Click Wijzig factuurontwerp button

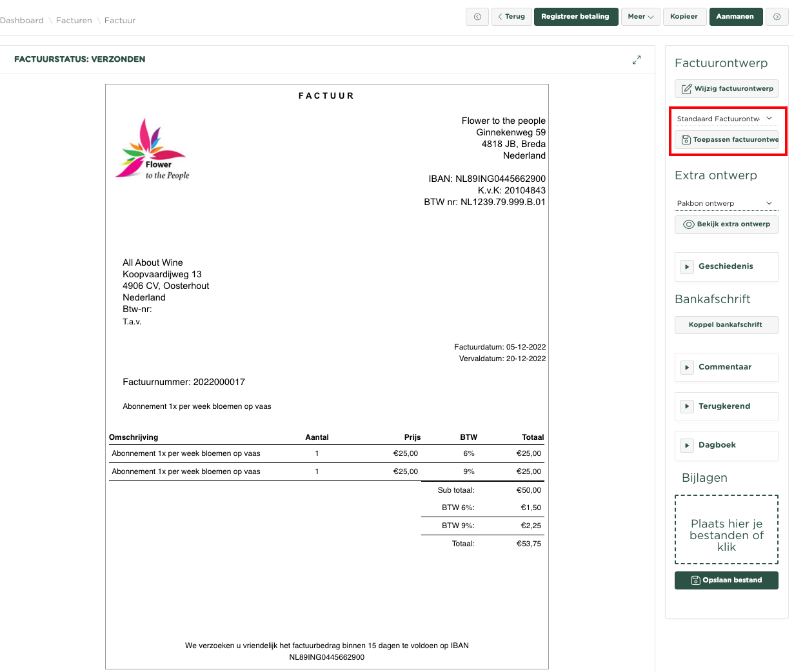pos(726,88)
